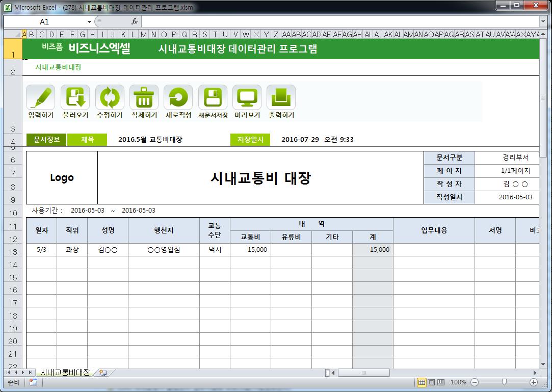Click the 입력하기 pencil icon
This screenshot has width=552, height=392.
coord(40,97)
